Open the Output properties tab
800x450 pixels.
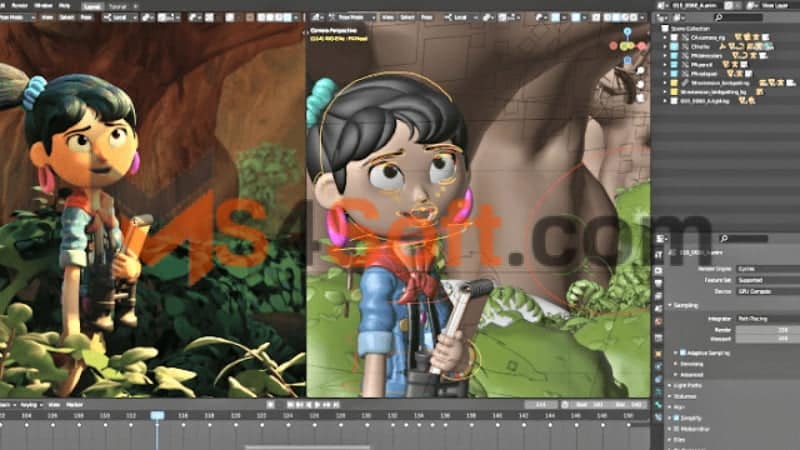659,283
